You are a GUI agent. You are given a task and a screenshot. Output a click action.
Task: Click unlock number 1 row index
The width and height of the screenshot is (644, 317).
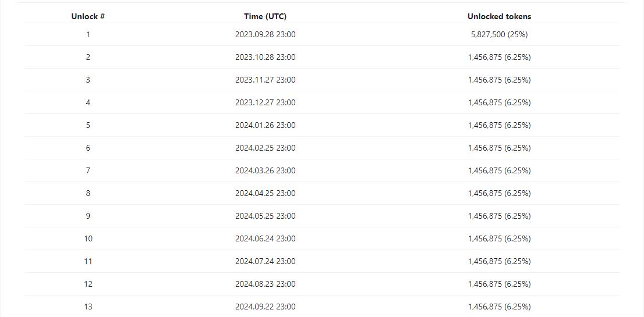[x=88, y=34]
